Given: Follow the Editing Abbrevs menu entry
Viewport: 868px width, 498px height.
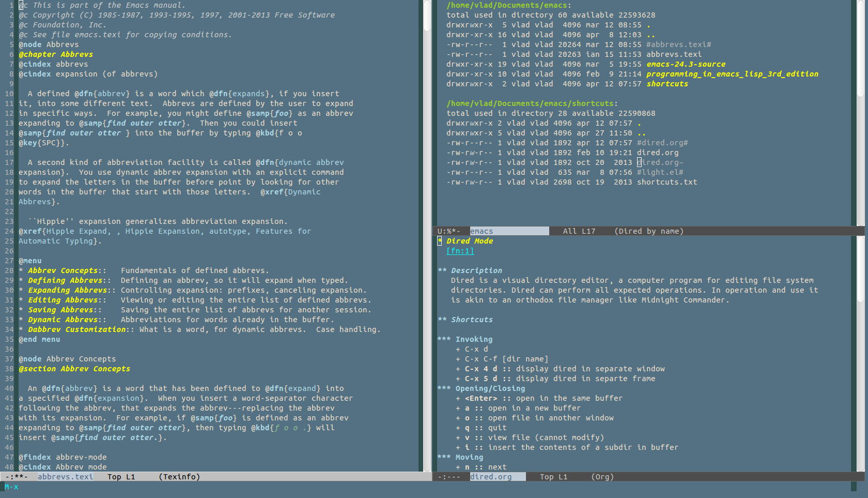Looking at the screenshot, I should click(x=63, y=300).
